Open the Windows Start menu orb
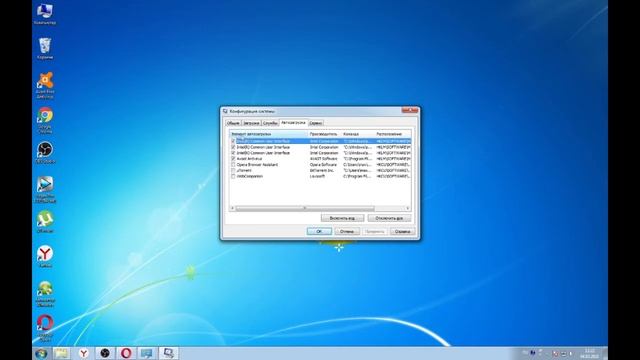The height and width of the screenshot is (360, 640). point(41,353)
